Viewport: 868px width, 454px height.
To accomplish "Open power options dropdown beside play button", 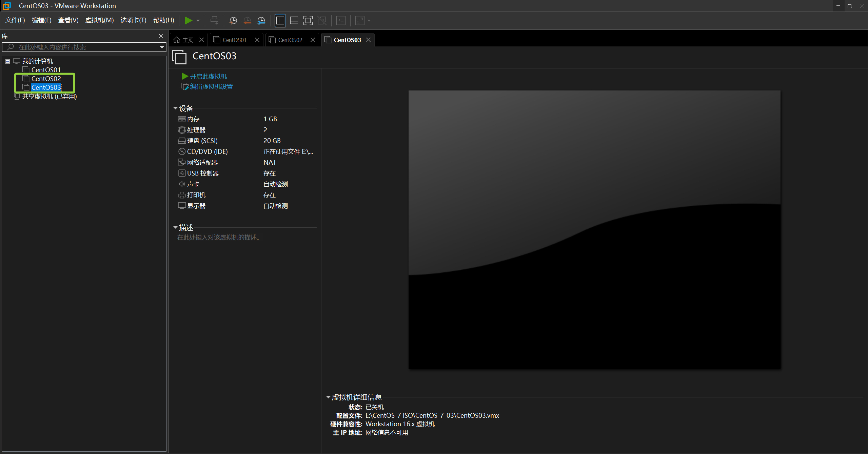I will click(x=198, y=21).
